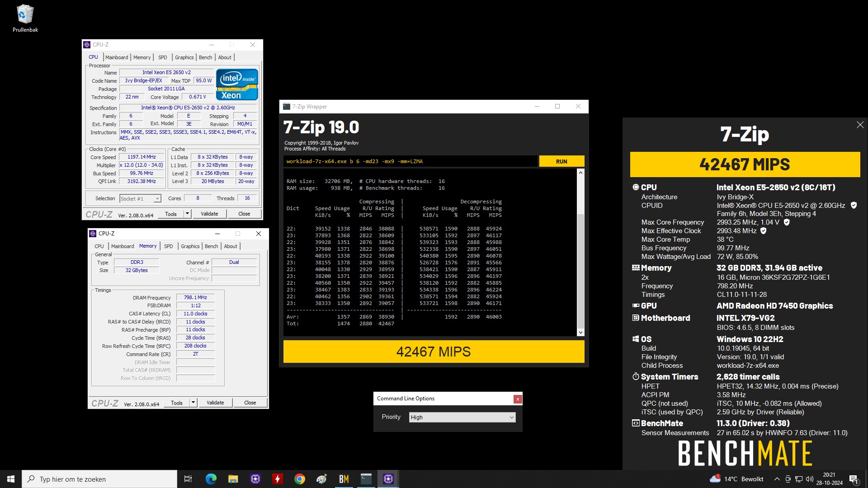Click the GPU icon in BenchMate panel
The width and height of the screenshot is (868, 488).
(x=636, y=305)
